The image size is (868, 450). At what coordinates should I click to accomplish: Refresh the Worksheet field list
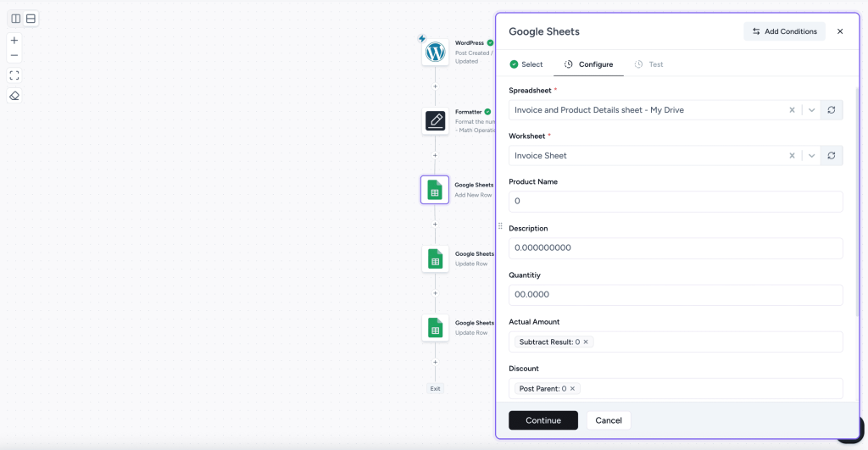832,156
